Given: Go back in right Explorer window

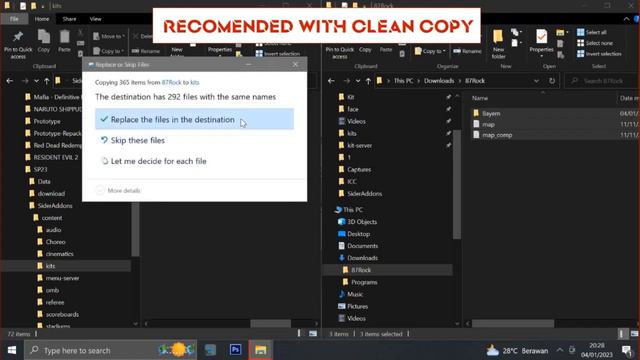Looking at the screenshot, I should click(x=331, y=81).
